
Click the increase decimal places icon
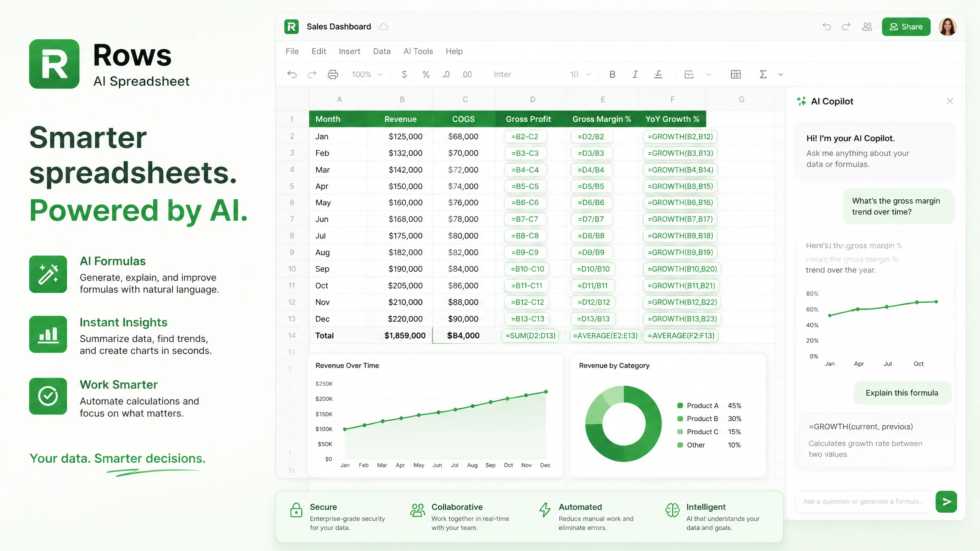tap(466, 74)
